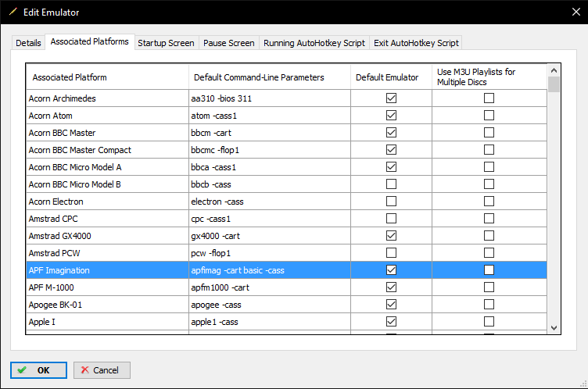The image size is (588, 389).
Task: Click 'apfimag -cart basic -cass' parameters cell
Action: click(x=270, y=270)
